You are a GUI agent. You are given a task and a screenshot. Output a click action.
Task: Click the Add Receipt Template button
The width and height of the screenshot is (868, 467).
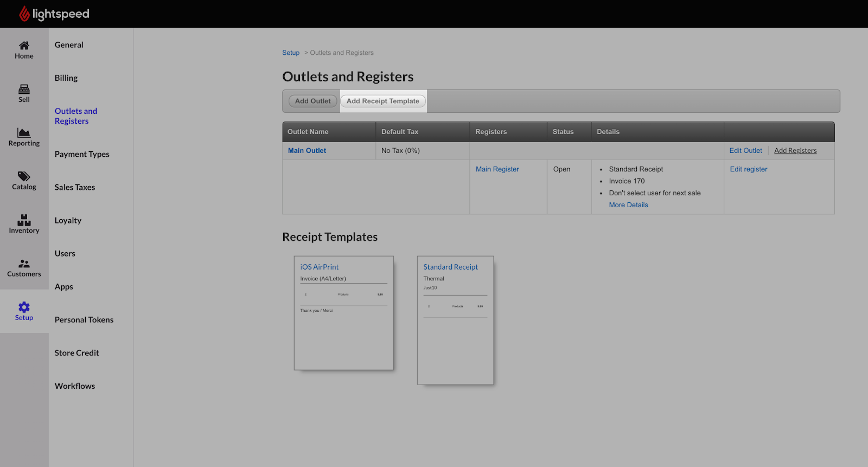click(x=383, y=101)
